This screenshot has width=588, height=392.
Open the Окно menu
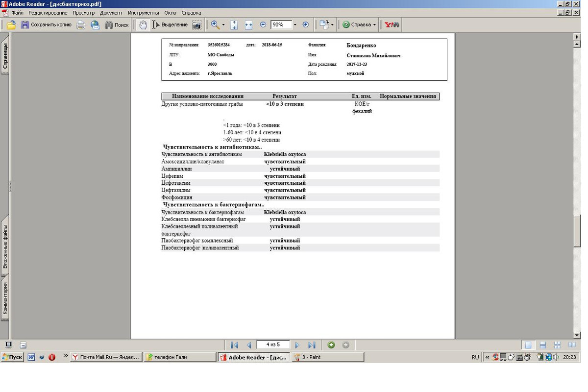click(170, 13)
